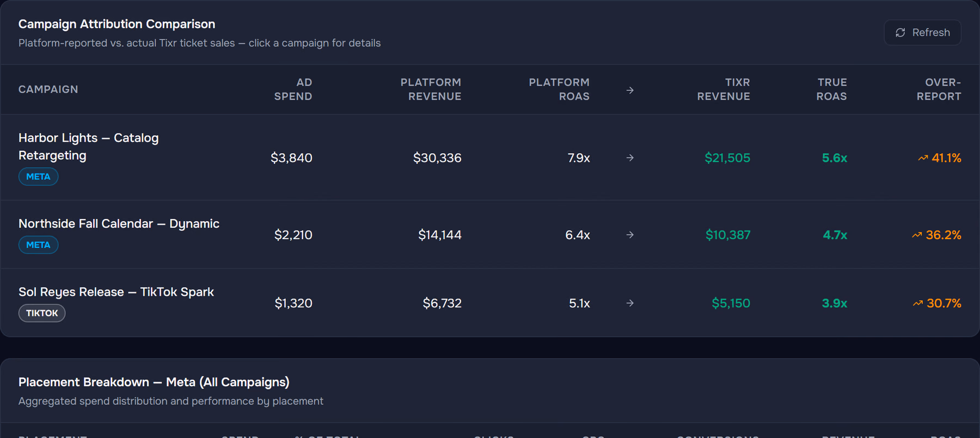This screenshot has height=438, width=980.
Task: Click META badge under Northside Fall Calendar
Action: (38, 245)
